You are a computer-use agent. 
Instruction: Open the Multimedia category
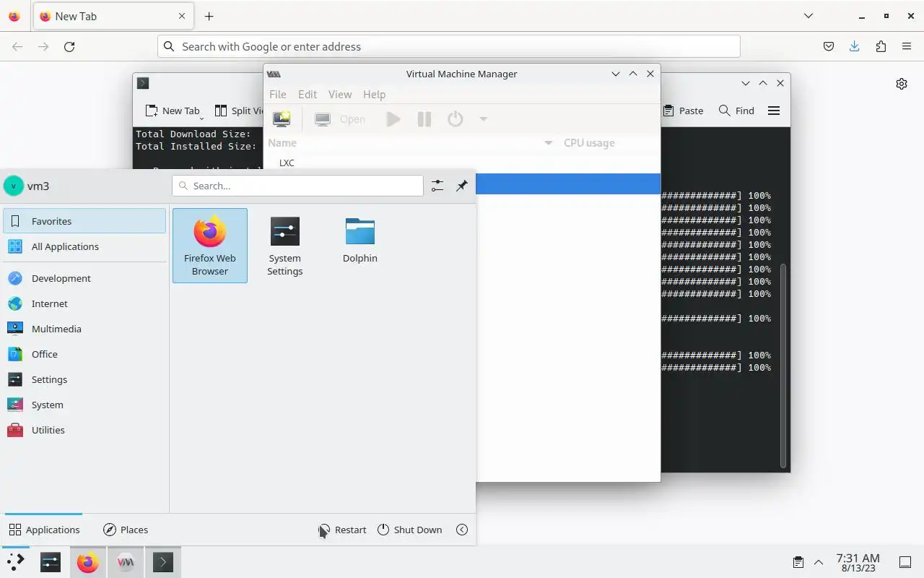click(84, 329)
